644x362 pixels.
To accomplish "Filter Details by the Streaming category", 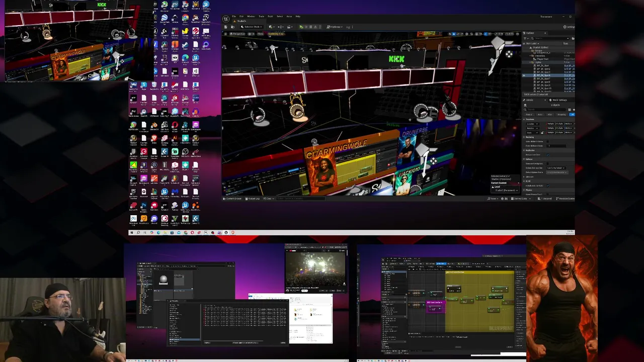I will pyautogui.click(x=561, y=115).
